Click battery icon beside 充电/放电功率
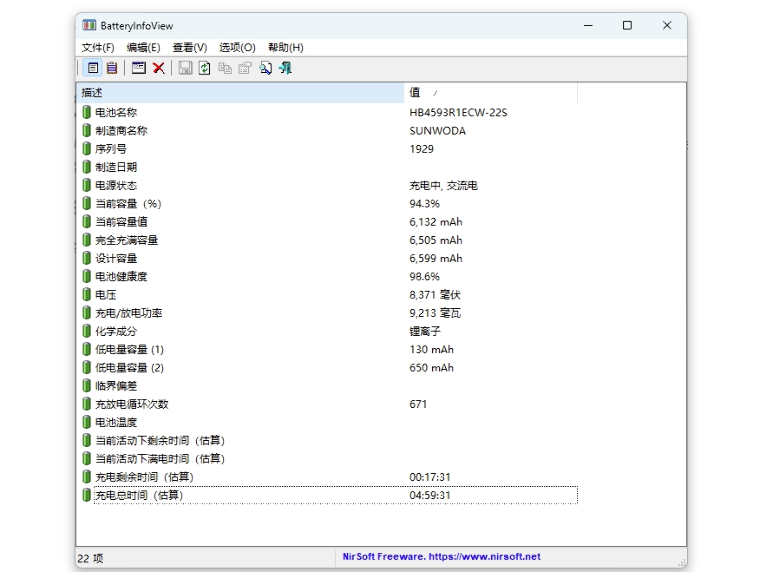Viewport: 760px width, 572px height. click(x=86, y=313)
